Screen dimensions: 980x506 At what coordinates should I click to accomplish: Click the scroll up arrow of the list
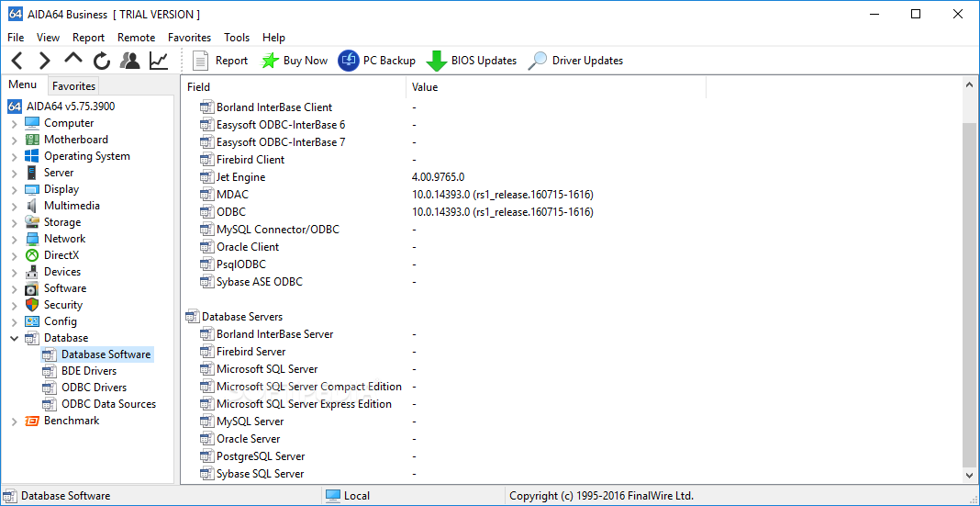pyautogui.click(x=970, y=85)
